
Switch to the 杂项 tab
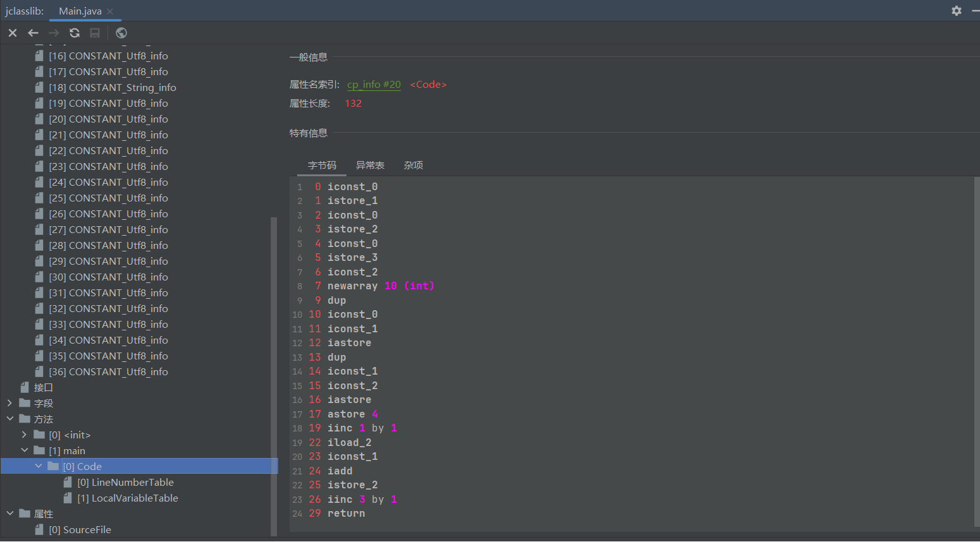[x=413, y=166]
